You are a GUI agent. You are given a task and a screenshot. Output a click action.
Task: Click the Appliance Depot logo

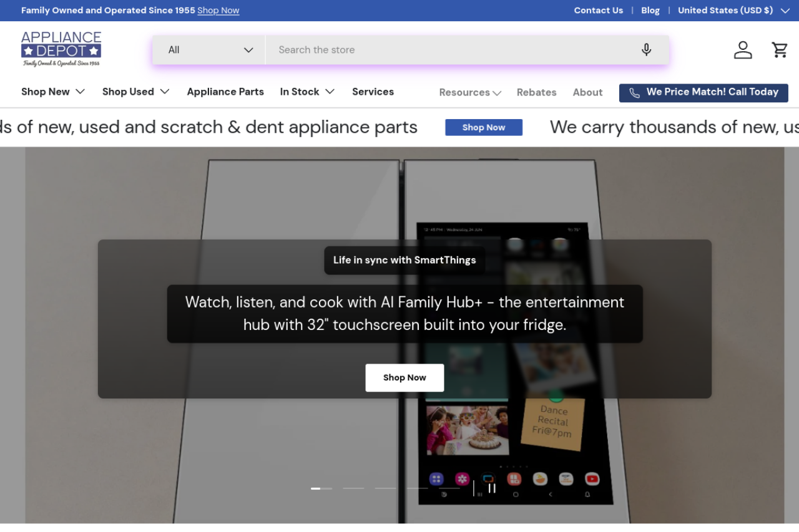[61, 49]
